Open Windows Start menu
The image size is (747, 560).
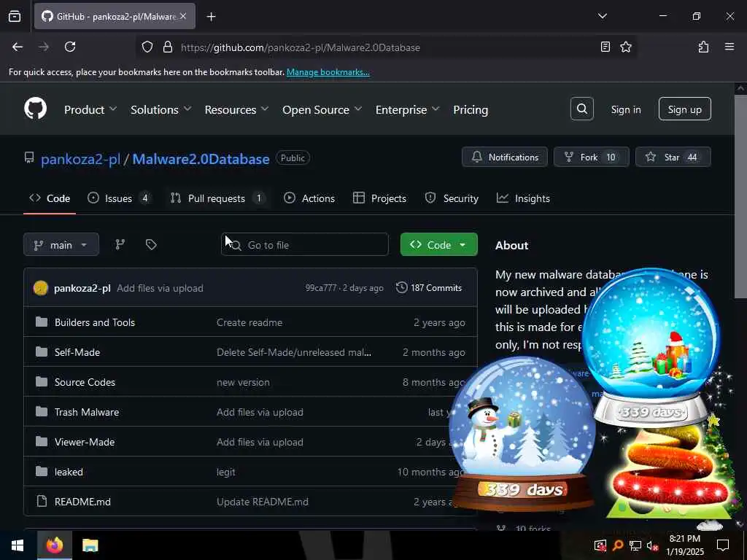(18, 545)
